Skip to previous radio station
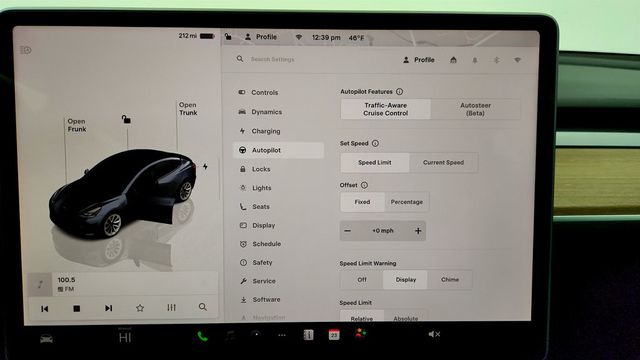Viewport: 640px width, 360px height. pyautogui.click(x=45, y=309)
